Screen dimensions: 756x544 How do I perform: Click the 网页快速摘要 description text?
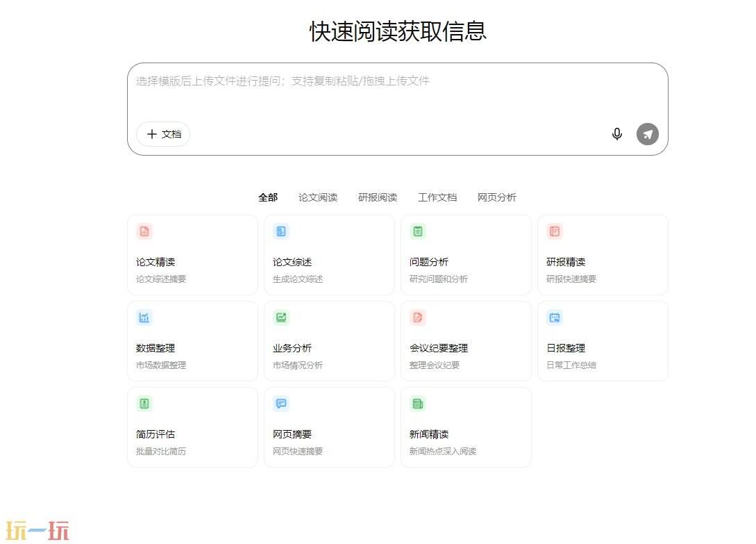pos(298,452)
